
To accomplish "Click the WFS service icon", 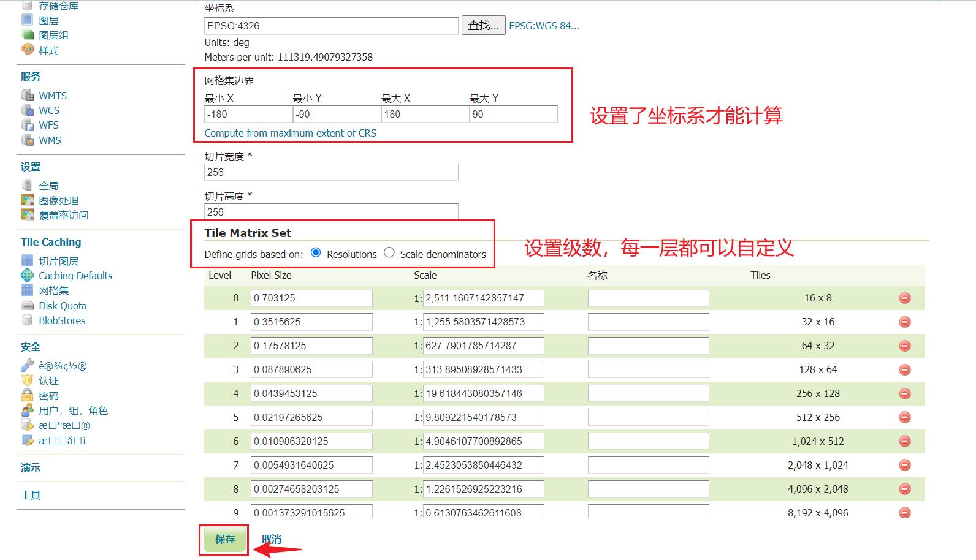I will coord(27,125).
